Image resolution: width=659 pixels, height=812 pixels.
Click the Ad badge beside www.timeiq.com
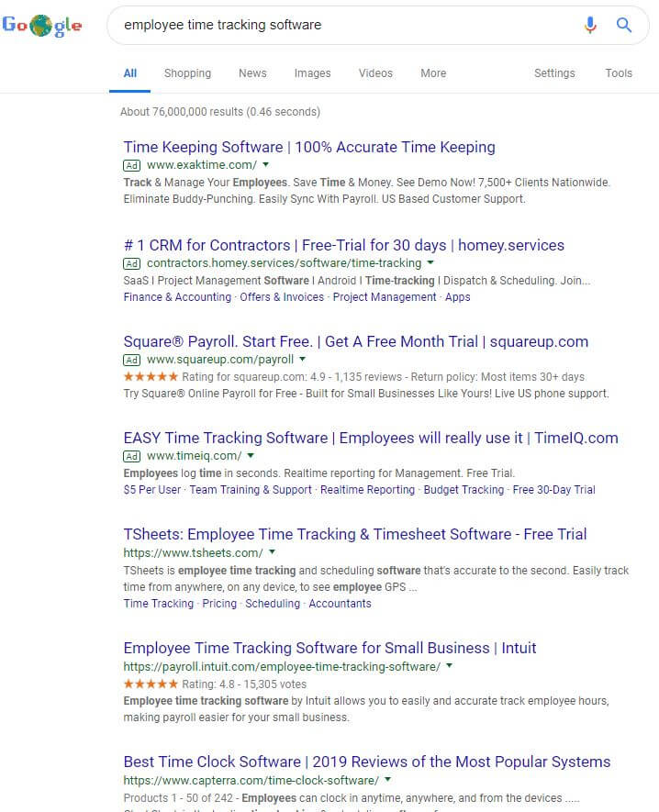click(x=131, y=456)
